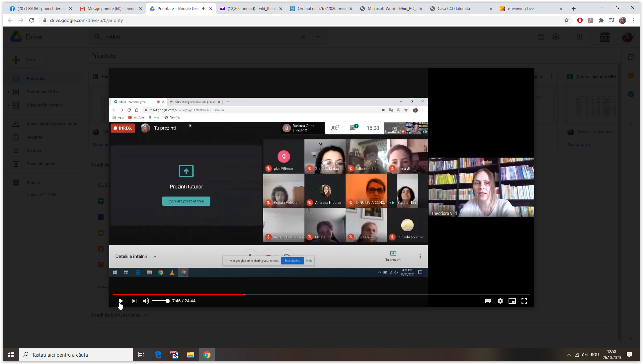Screen dimensions: 643x364
Task: Add side panel add-on plus
Action: tap(631, 124)
